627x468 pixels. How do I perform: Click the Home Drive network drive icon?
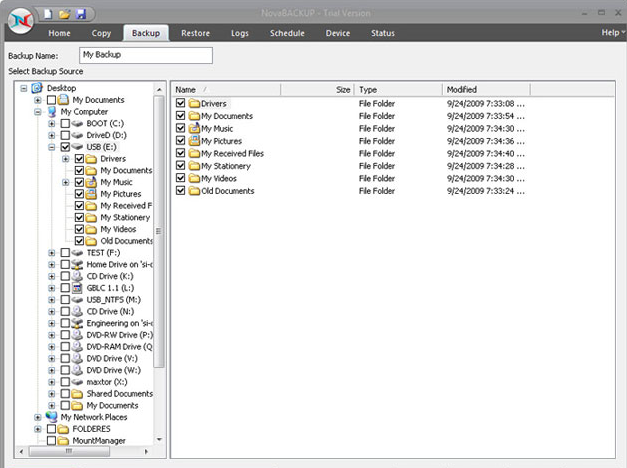tap(77, 264)
